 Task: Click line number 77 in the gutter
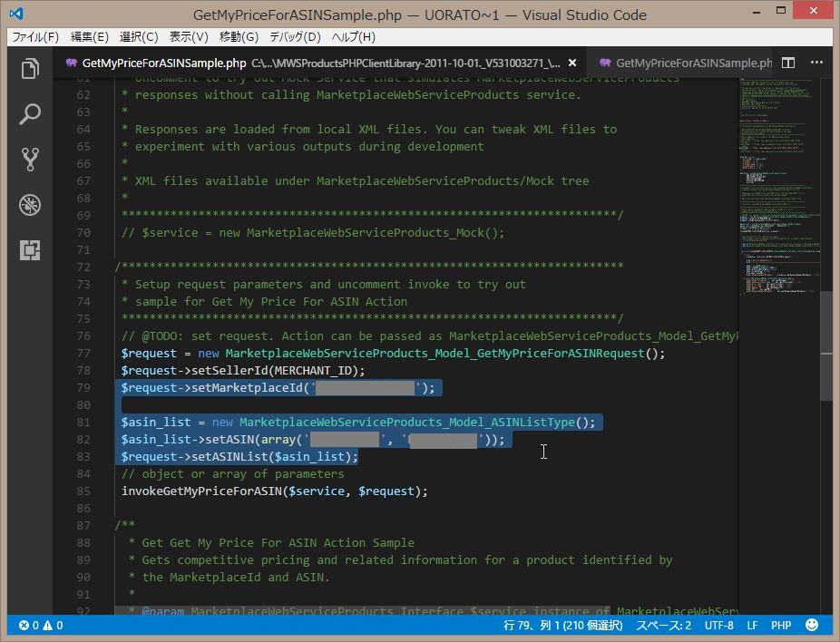(83, 353)
